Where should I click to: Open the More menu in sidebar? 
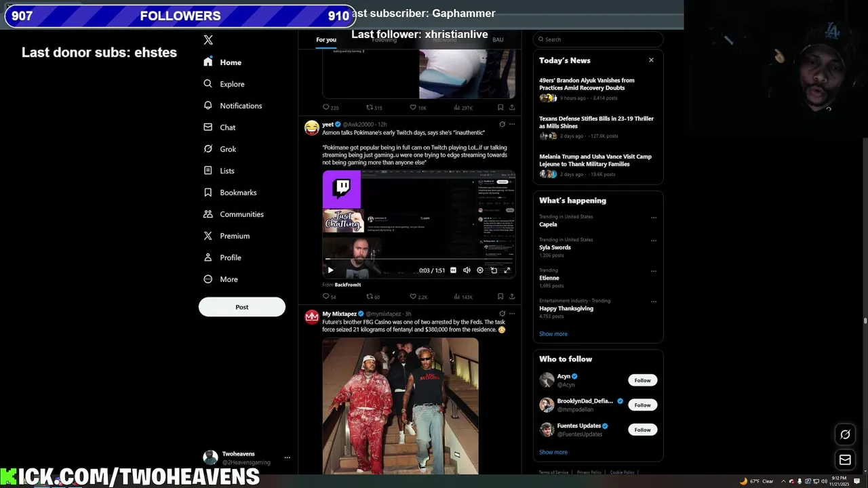pyautogui.click(x=221, y=279)
